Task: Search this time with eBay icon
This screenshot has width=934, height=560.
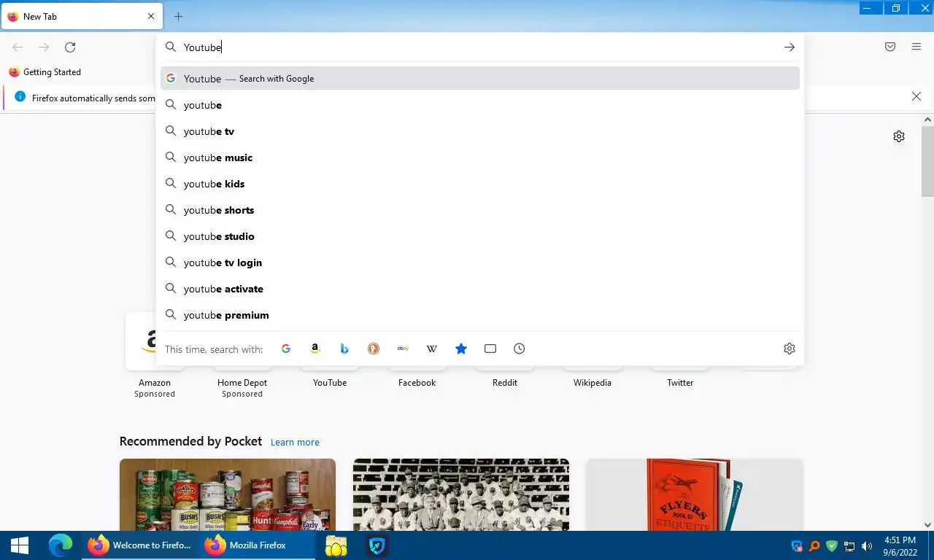Action: (x=403, y=349)
